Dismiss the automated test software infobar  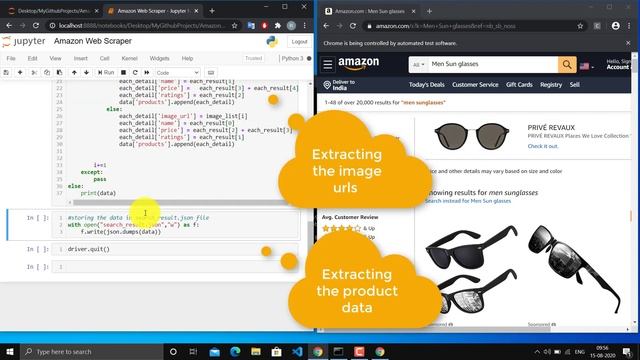point(628,43)
